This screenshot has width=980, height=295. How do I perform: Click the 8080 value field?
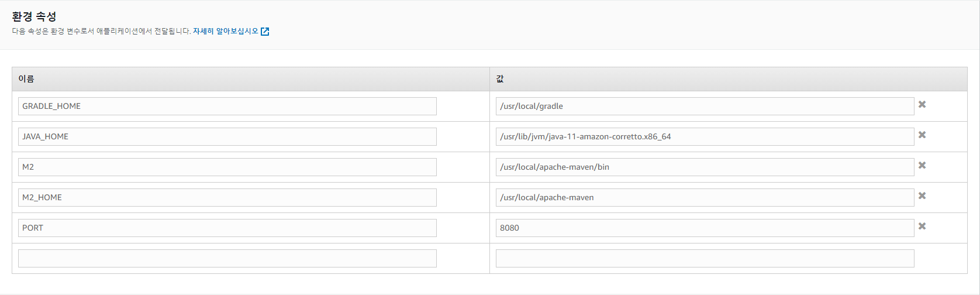(704, 228)
